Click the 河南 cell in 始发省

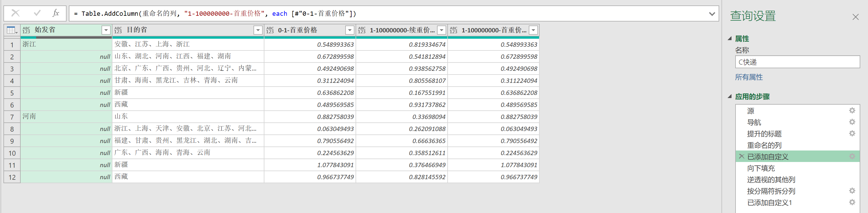(66, 117)
